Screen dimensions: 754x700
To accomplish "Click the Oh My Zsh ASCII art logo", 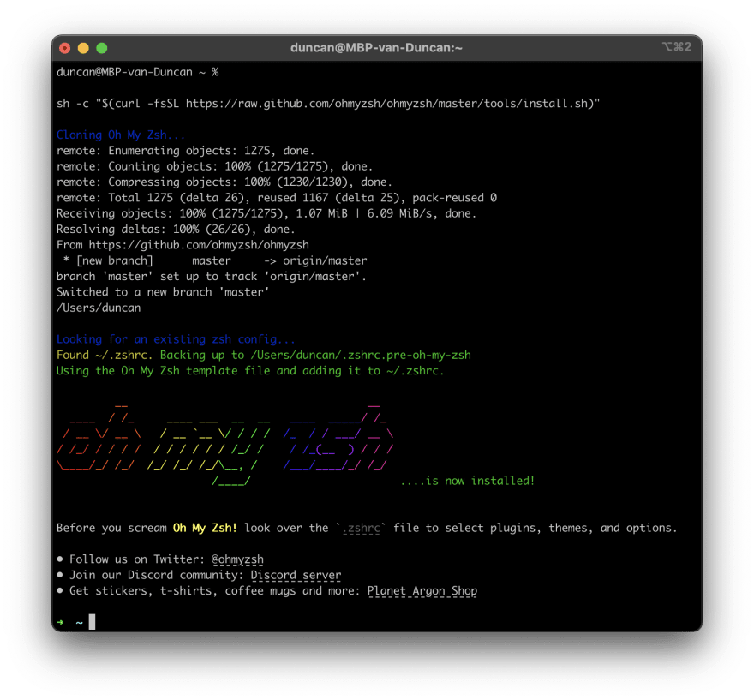I will (225, 446).
